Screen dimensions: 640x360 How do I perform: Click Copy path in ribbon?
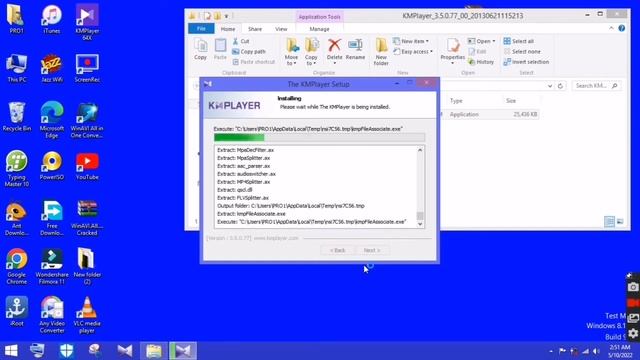(249, 52)
